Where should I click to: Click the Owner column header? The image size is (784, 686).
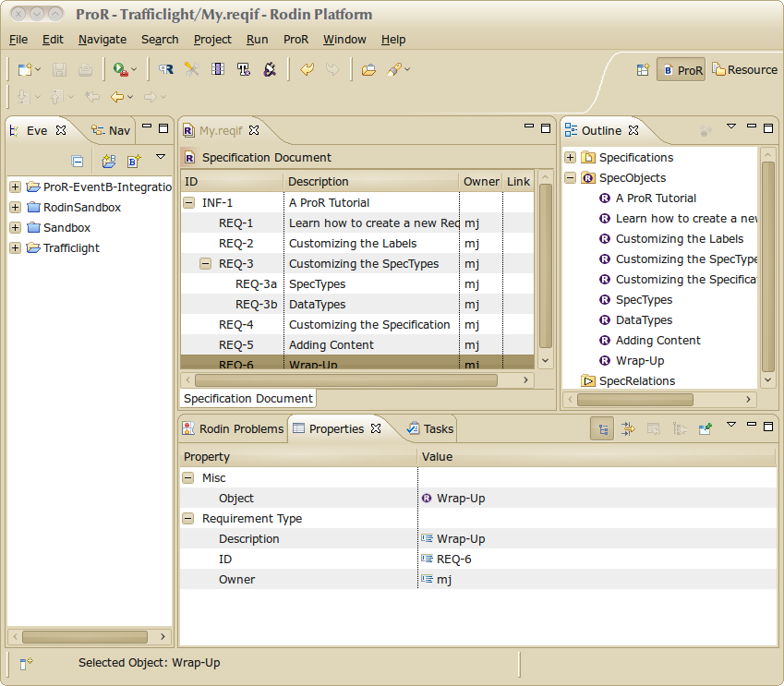pyautogui.click(x=481, y=182)
